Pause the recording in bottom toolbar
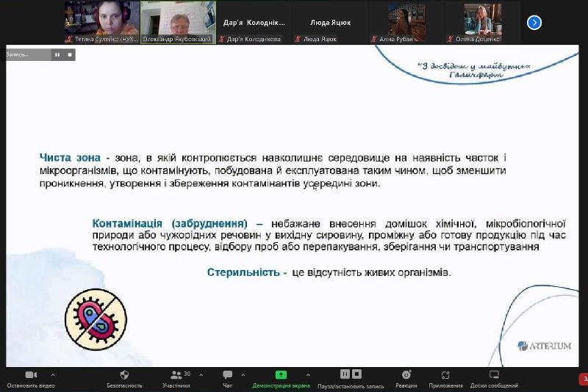The image size is (588, 392). pos(345,374)
